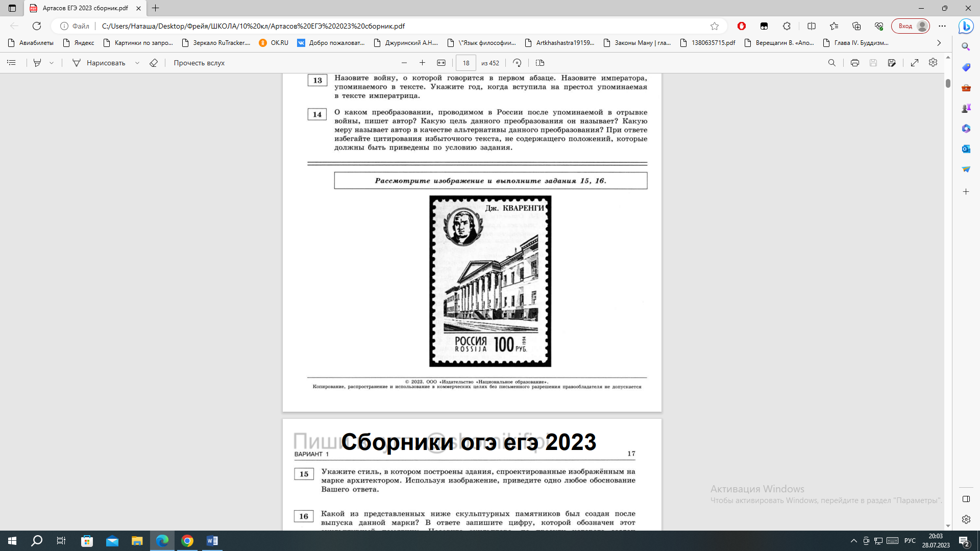Open the Законы Ману bookmark
The image size is (980, 551).
637,43
